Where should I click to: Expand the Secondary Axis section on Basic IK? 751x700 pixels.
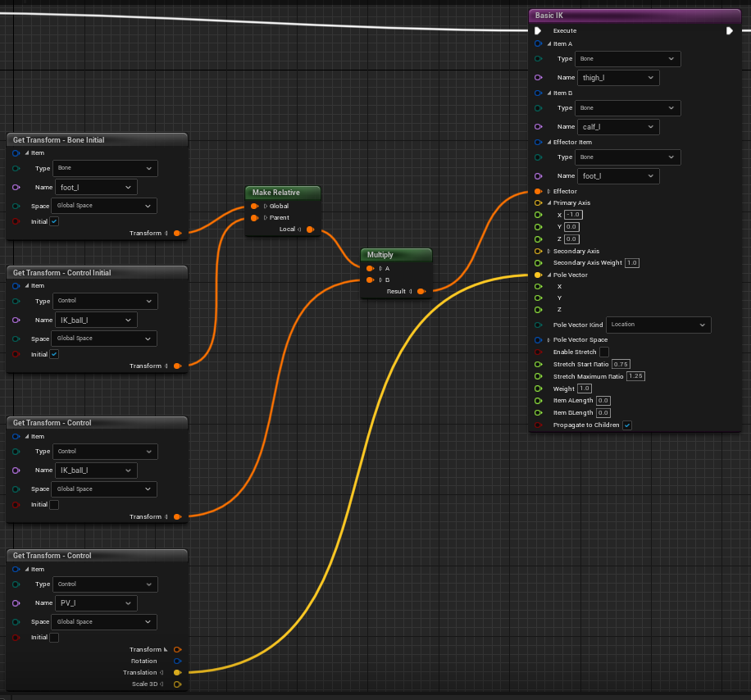pos(548,251)
